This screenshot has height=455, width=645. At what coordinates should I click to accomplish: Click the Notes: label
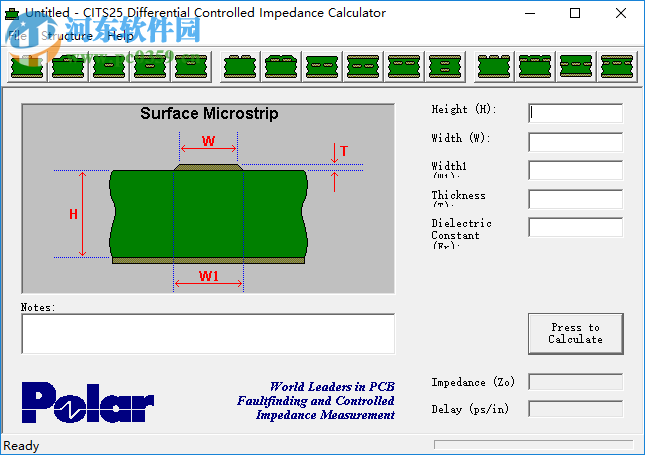click(38, 307)
